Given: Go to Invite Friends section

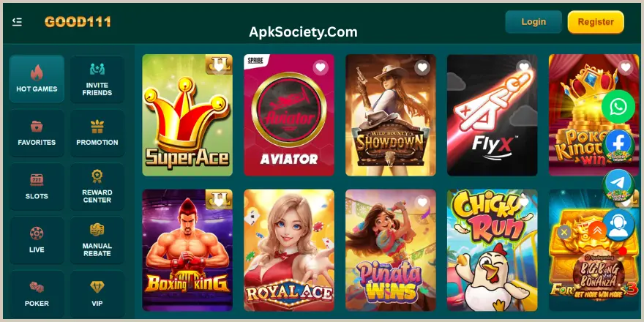Looking at the screenshot, I should tap(97, 78).
